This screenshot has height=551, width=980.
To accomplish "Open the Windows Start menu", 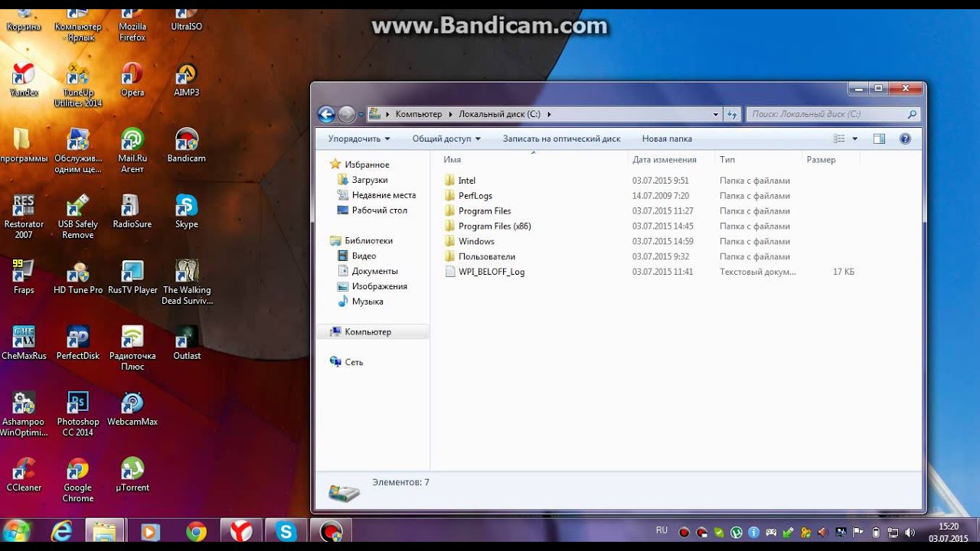I will click(x=17, y=531).
